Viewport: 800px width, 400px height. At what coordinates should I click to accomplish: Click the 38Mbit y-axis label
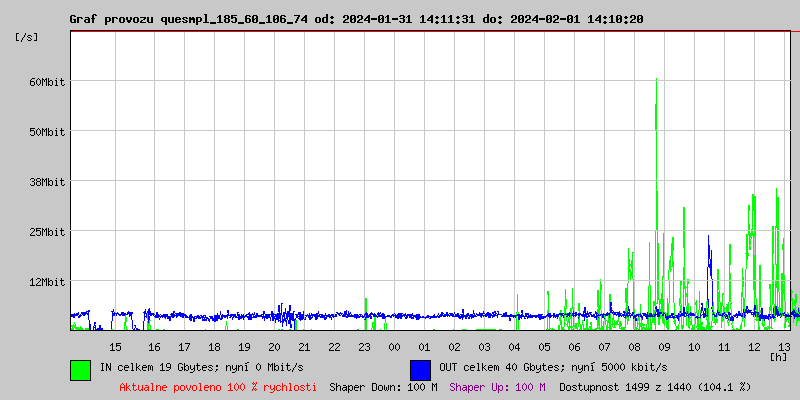[47, 182]
